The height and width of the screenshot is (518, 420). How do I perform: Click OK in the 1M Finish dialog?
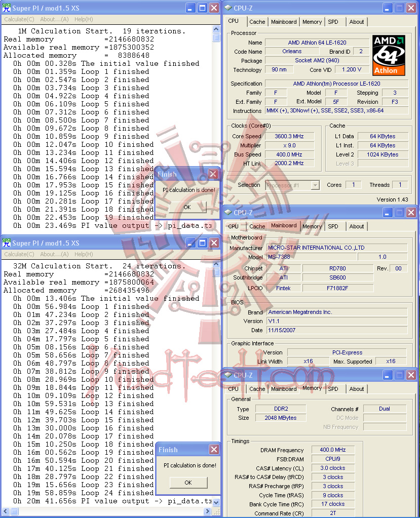pyautogui.click(x=187, y=207)
